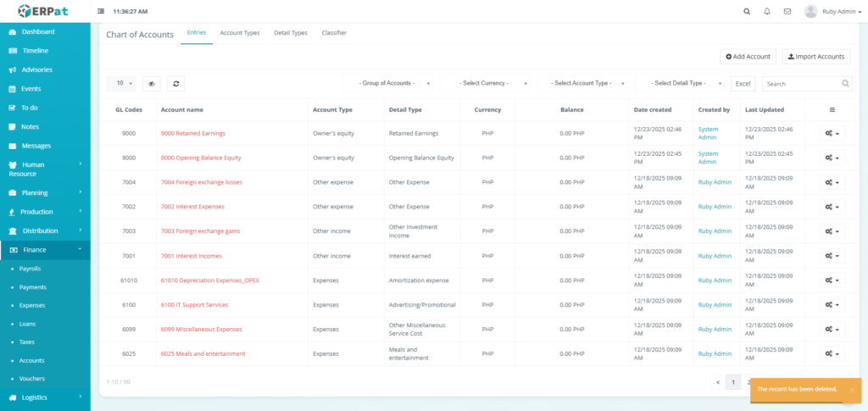Switch to the Account Types tab

pyautogui.click(x=240, y=33)
